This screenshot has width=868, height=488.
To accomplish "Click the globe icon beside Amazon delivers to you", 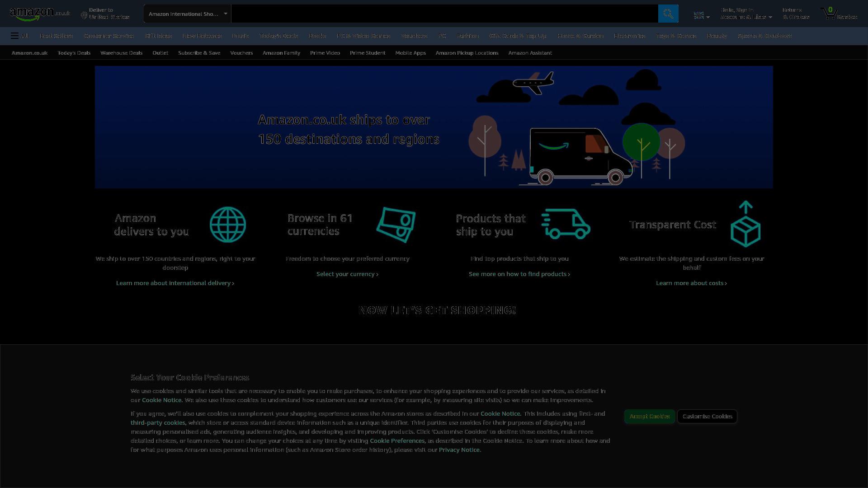I will click(x=228, y=225).
